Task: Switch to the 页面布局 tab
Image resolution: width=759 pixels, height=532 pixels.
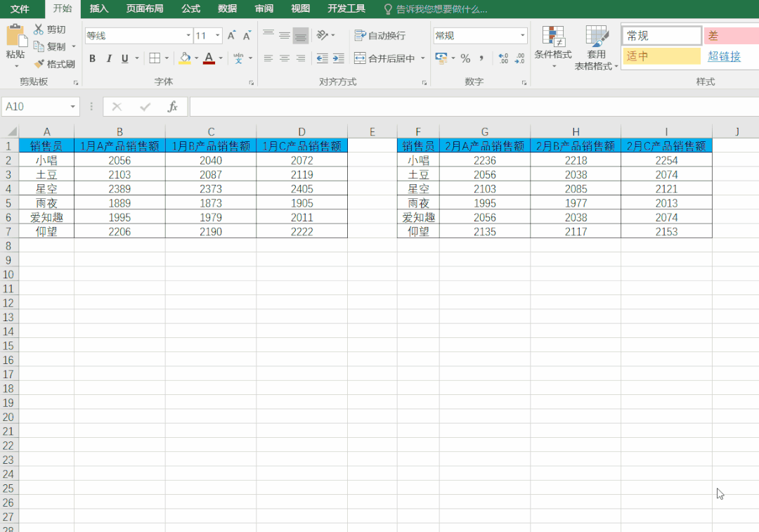Action: tap(144, 8)
